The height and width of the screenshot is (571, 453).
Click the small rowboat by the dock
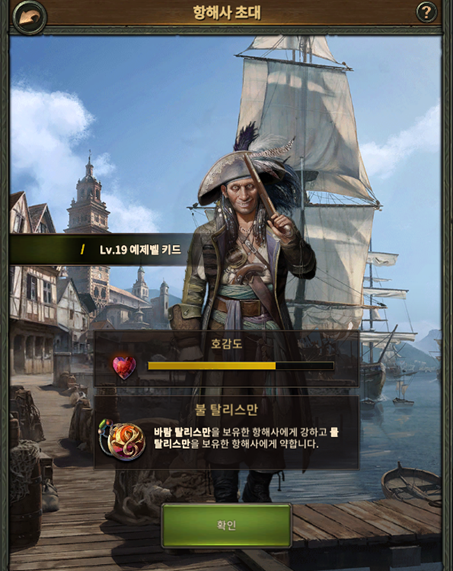[x=411, y=483]
